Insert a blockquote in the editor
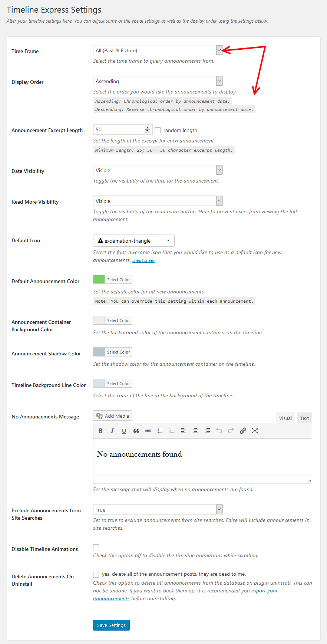The height and width of the screenshot is (644, 327). 136,431
